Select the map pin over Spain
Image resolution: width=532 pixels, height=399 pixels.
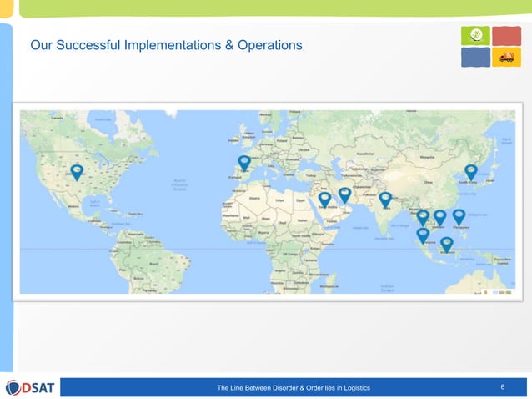tap(244, 163)
